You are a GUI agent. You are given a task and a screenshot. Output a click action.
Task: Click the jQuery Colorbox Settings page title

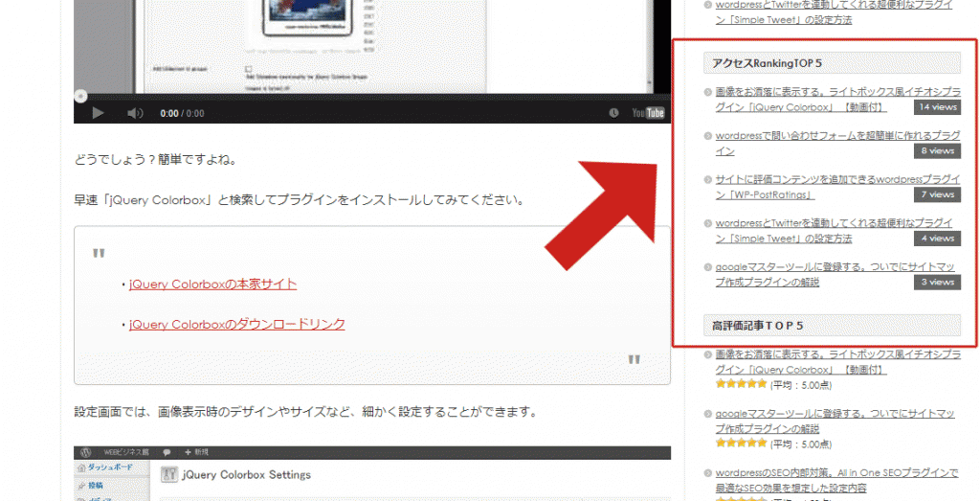tap(246, 474)
